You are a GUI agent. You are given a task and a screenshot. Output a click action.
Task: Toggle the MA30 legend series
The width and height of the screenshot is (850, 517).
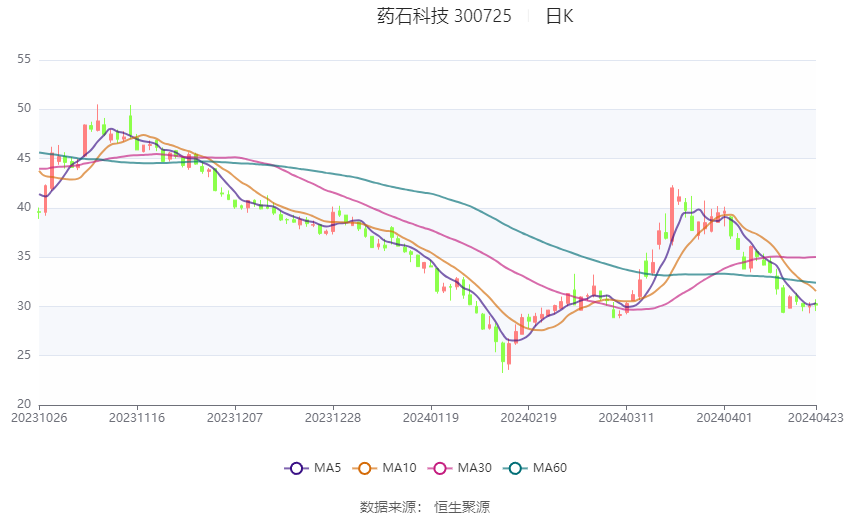(460, 468)
